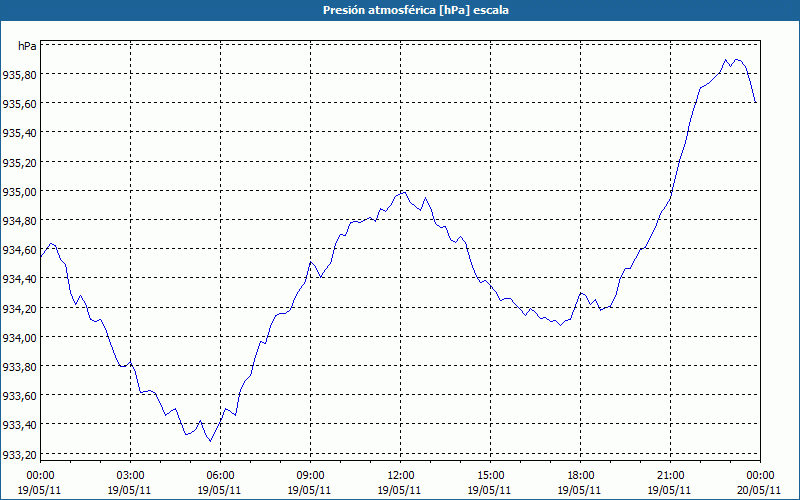Click the 935,60 y-axis value
This screenshot has height=500, width=800.
19,104
